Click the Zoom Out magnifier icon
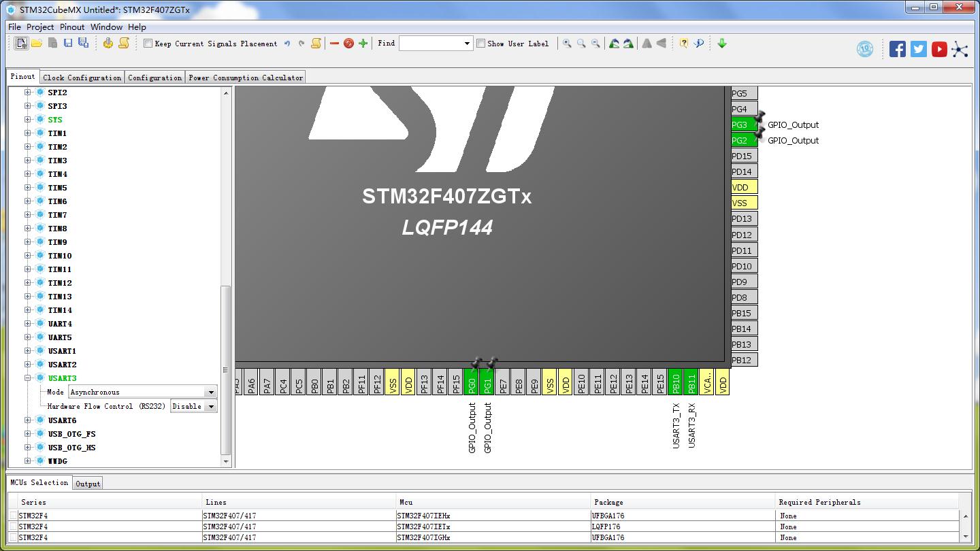This screenshot has width=980, height=551. point(595,44)
